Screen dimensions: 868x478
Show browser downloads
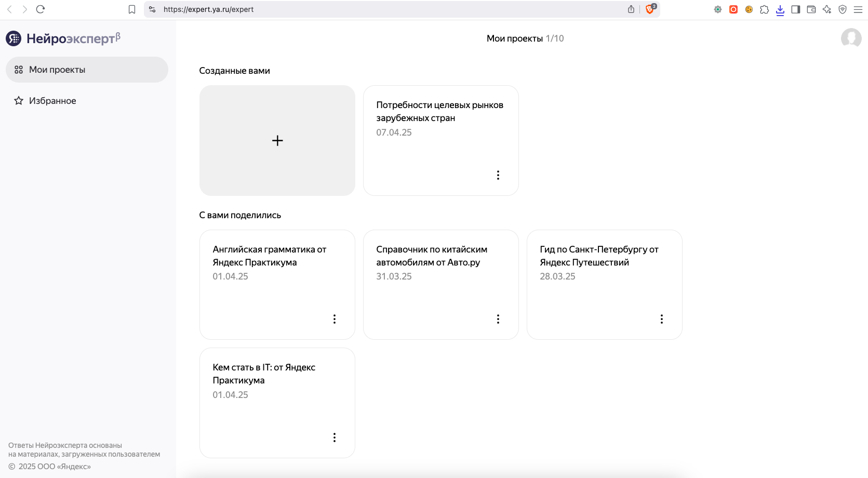click(780, 10)
